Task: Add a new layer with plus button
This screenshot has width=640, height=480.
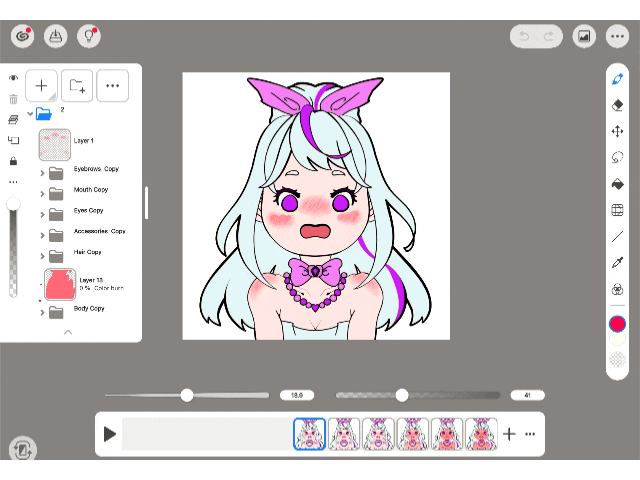Action: point(41,85)
